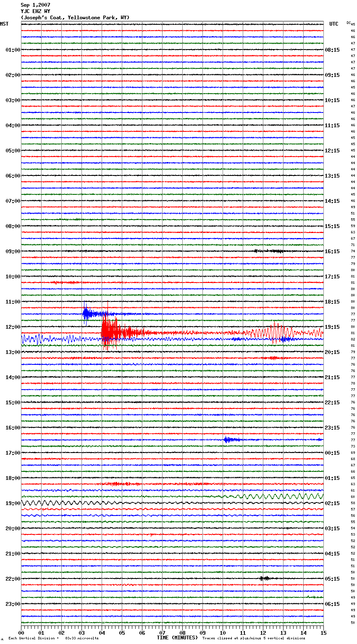Image resolution: width=357 pixels, height=644 pixels.
Task: Click the "08:15" UTC time label
Action: click(332, 50)
